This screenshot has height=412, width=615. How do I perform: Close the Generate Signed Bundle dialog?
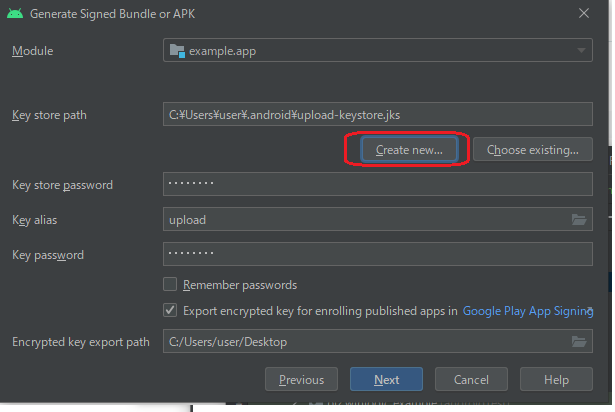click(x=584, y=13)
